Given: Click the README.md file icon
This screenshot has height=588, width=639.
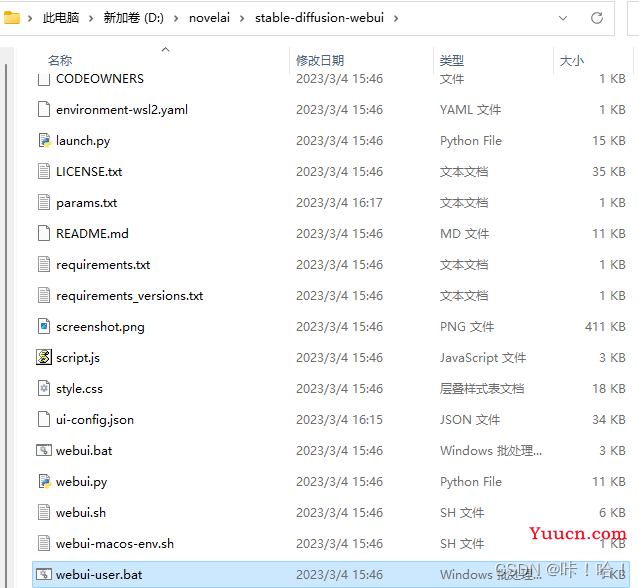Looking at the screenshot, I should (44, 233).
